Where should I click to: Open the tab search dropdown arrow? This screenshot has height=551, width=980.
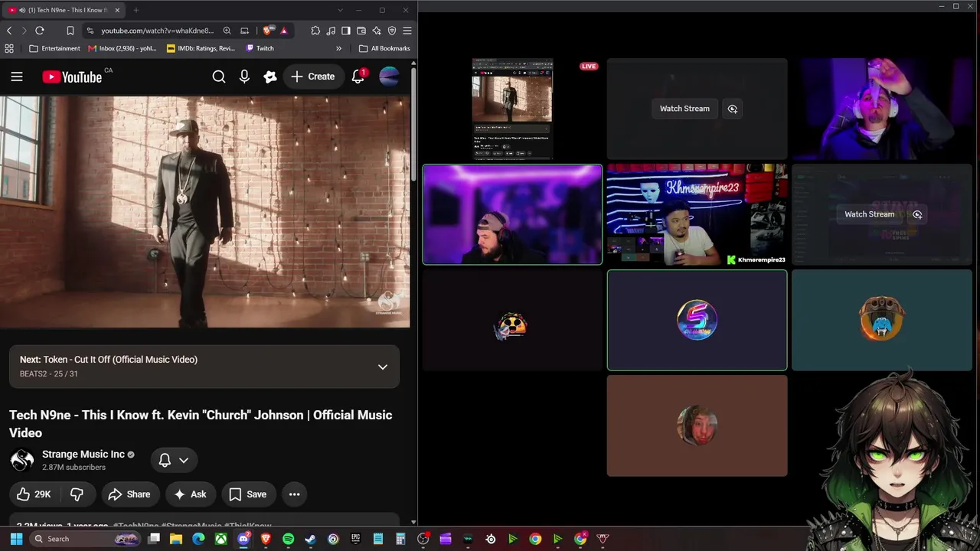pyautogui.click(x=340, y=10)
